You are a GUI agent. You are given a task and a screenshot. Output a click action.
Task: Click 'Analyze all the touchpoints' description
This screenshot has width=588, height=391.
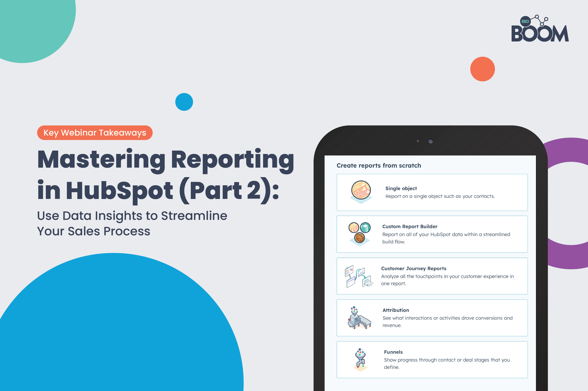click(447, 280)
